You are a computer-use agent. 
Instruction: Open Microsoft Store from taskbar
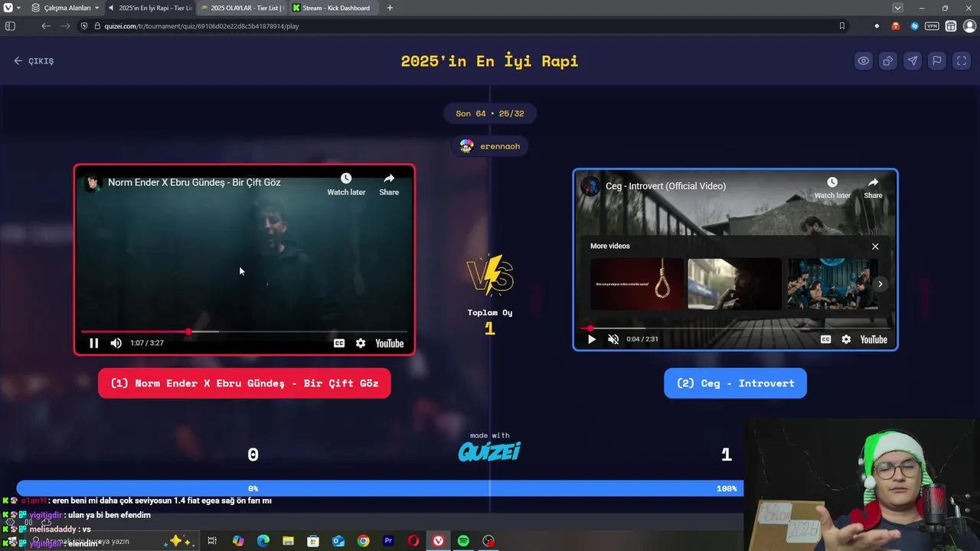point(313,541)
